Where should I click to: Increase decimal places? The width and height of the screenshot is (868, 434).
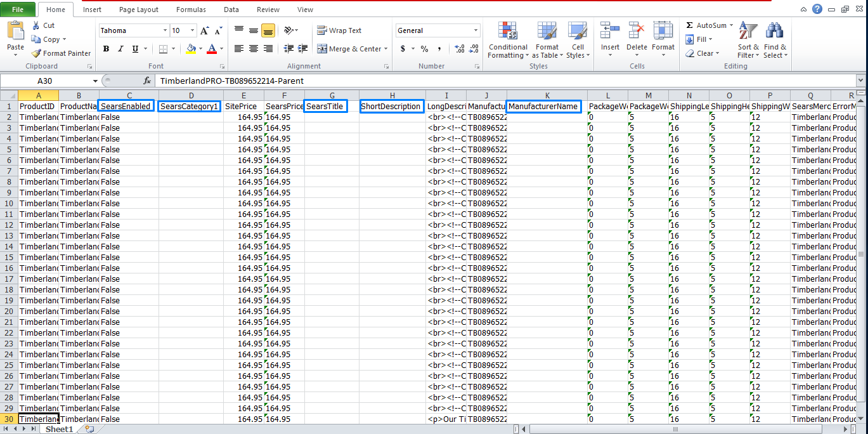[460, 49]
